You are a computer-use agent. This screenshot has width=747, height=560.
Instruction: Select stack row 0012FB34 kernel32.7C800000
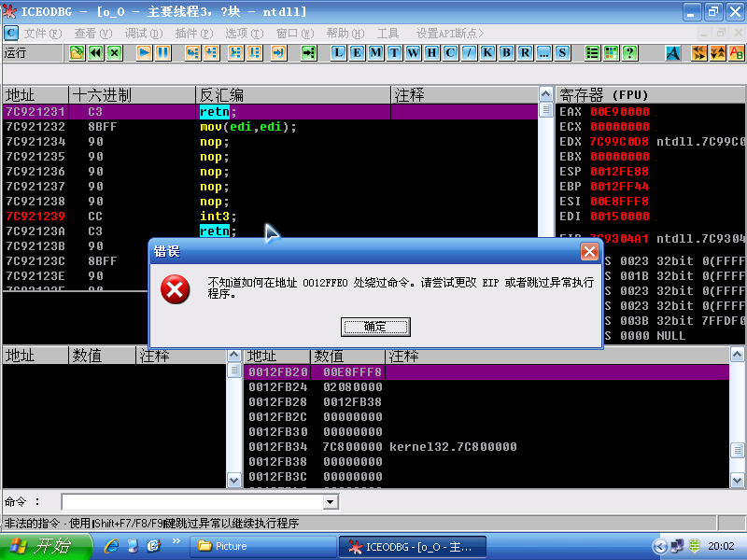click(486, 447)
